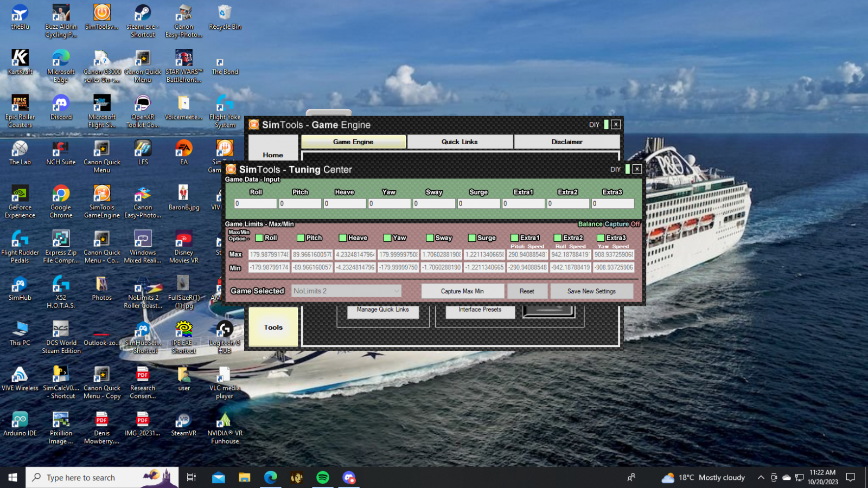Open Spotify from the taskbar
Image resolution: width=868 pixels, height=488 pixels.
pyautogui.click(x=323, y=477)
